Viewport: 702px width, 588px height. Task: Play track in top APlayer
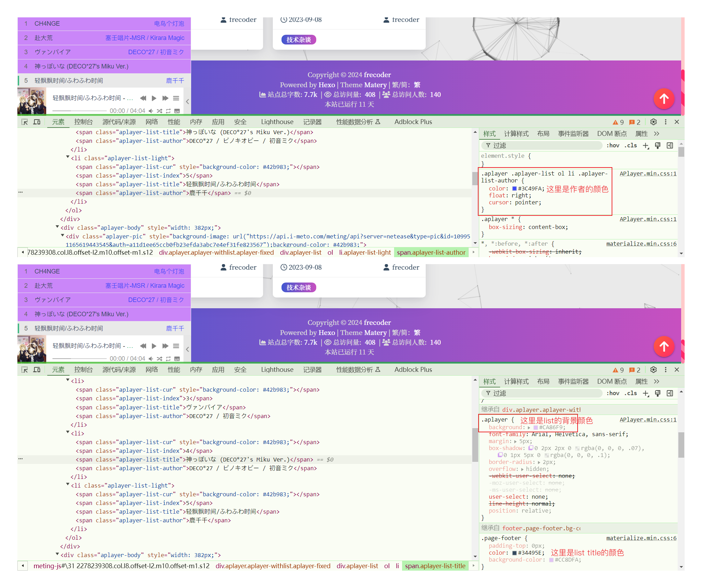pos(154,98)
